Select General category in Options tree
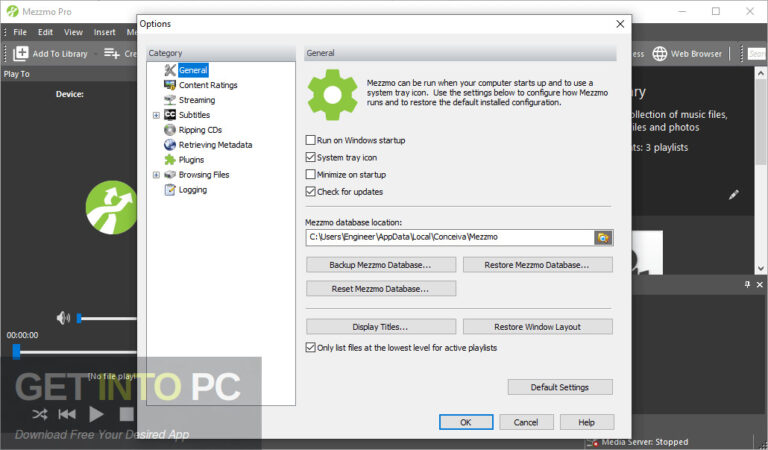Screen dimensions: 768x450 tap(193, 70)
